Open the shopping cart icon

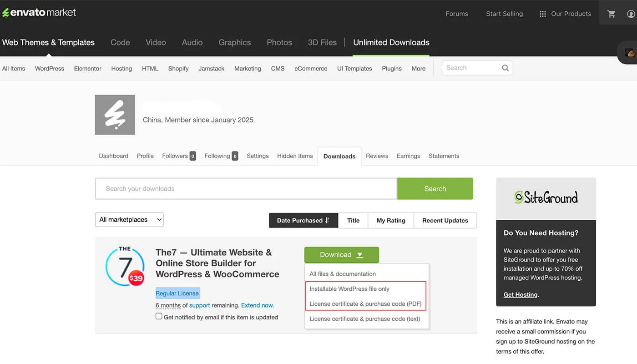612,13
